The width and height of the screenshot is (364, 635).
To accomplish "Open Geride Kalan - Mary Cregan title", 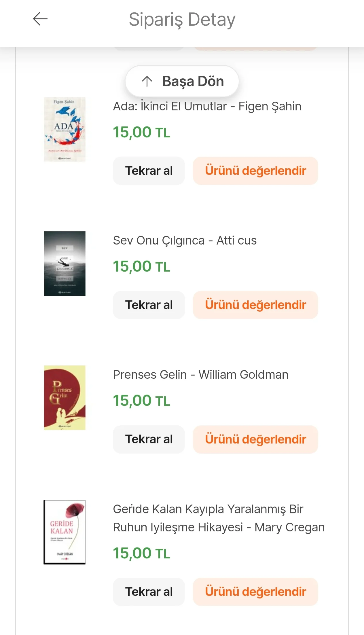I will (x=219, y=518).
